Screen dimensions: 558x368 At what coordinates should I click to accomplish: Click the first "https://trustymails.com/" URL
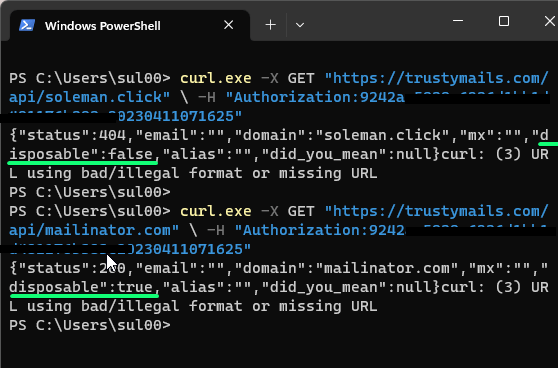click(x=437, y=78)
